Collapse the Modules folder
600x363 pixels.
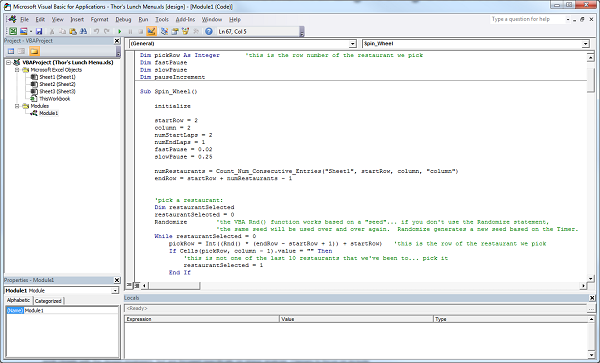(17, 106)
